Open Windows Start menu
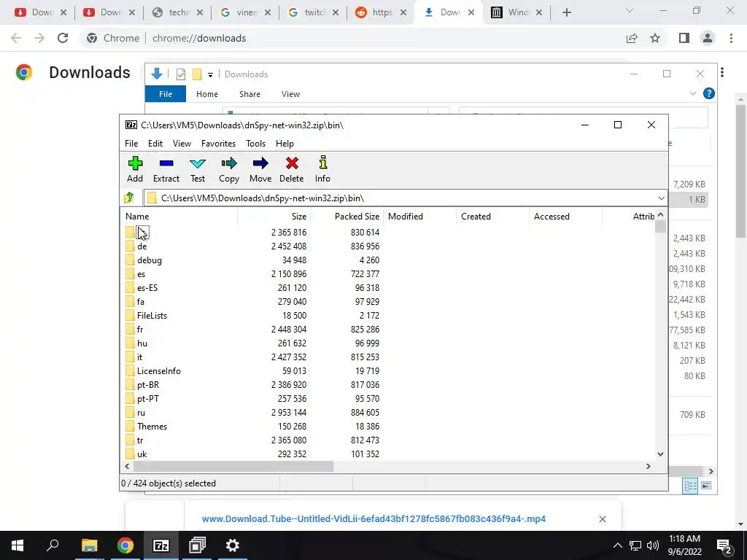The width and height of the screenshot is (747, 560). [x=18, y=545]
